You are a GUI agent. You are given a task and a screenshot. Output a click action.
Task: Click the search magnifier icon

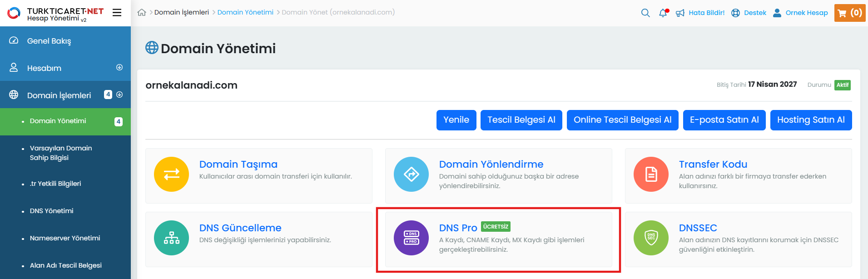coord(645,13)
